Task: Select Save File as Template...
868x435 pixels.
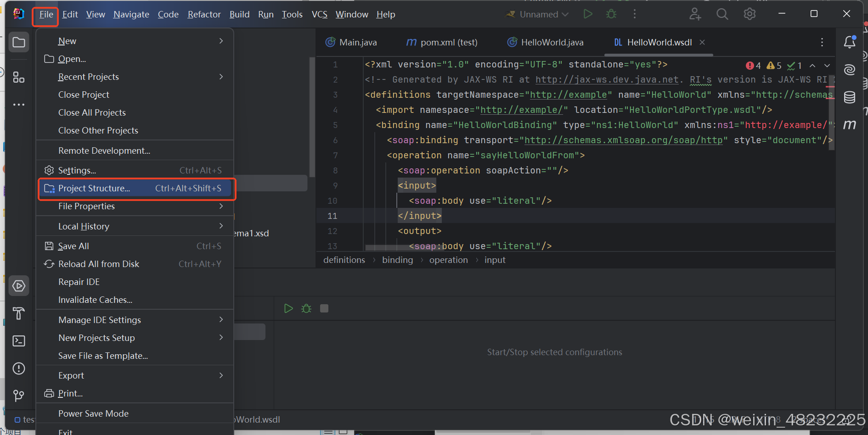Action: pos(135,356)
